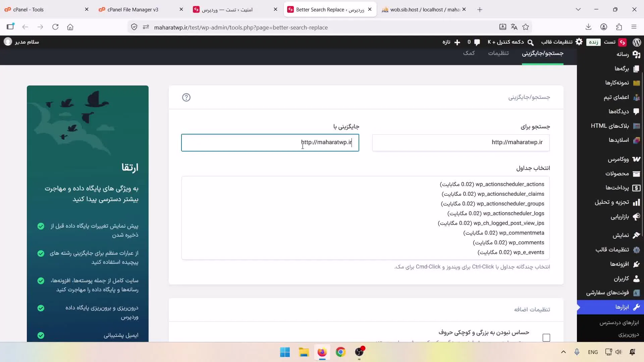
Task: Switch to wob.sib.host phpMyAdmin browser tab
Action: click(x=425, y=9)
